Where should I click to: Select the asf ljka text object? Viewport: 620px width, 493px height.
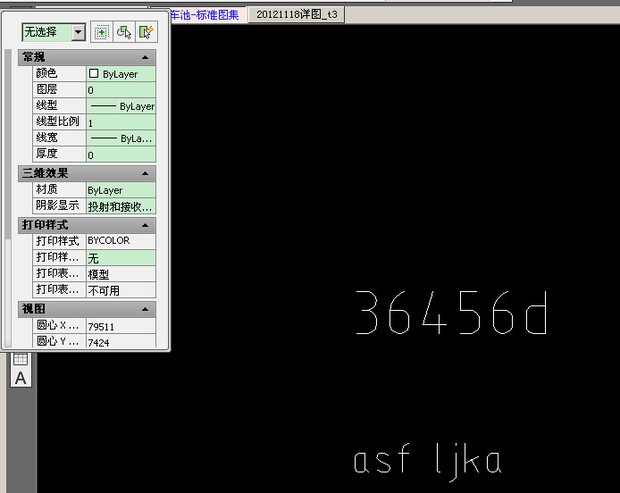427,463
